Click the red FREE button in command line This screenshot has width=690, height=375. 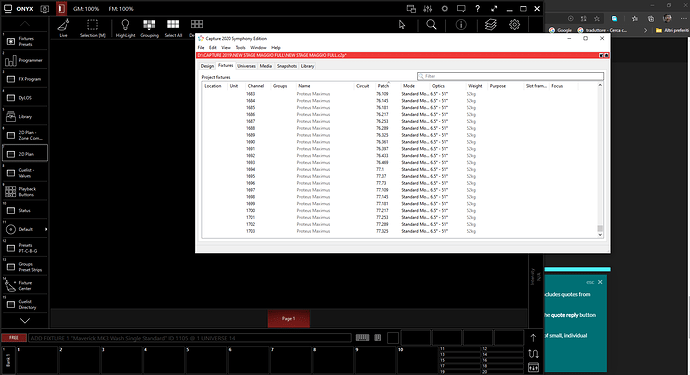coord(14,338)
